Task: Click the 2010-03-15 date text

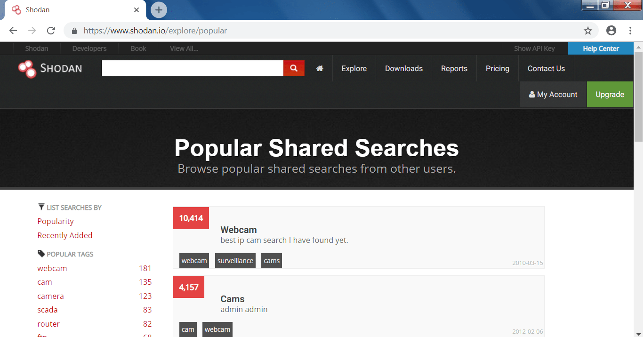Action: (527, 263)
